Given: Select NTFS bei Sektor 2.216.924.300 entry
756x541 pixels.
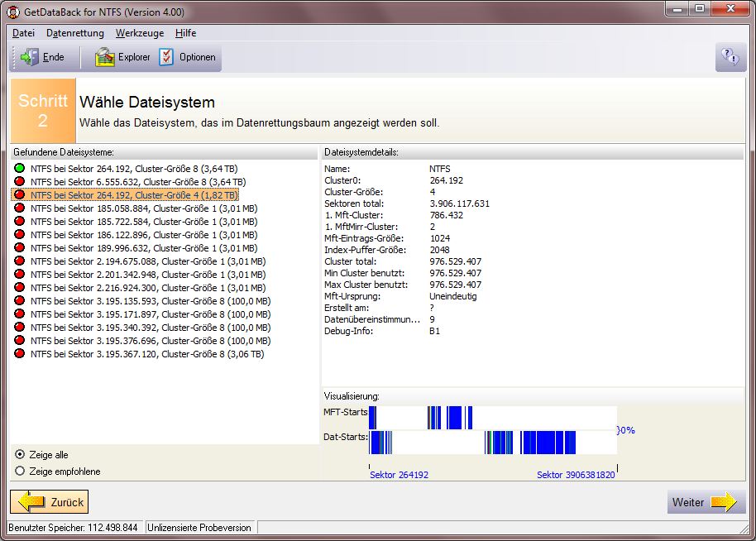Looking at the screenshot, I should point(148,287).
